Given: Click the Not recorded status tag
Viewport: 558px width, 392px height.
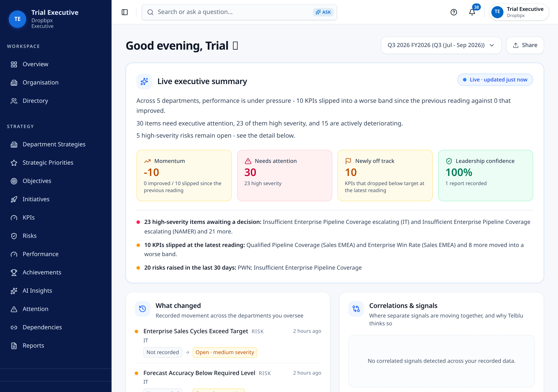Looking at the screenshot, I should [x=163, y=352].
